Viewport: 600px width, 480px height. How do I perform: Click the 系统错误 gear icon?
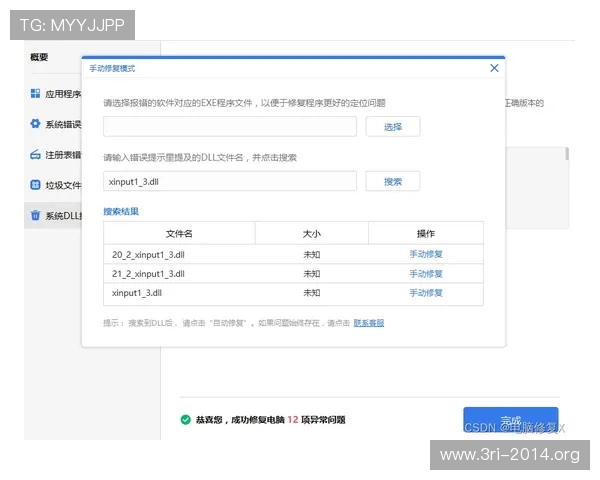coord(35,124)
